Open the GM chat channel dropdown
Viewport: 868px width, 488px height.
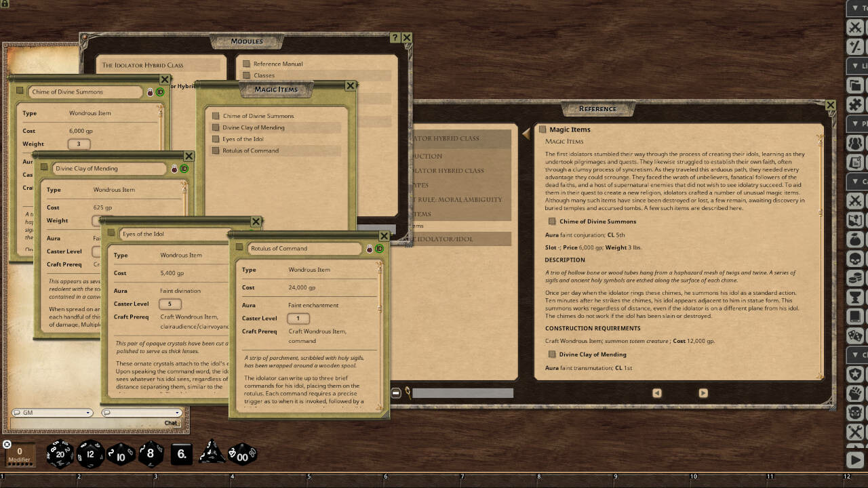pos(87,413)
